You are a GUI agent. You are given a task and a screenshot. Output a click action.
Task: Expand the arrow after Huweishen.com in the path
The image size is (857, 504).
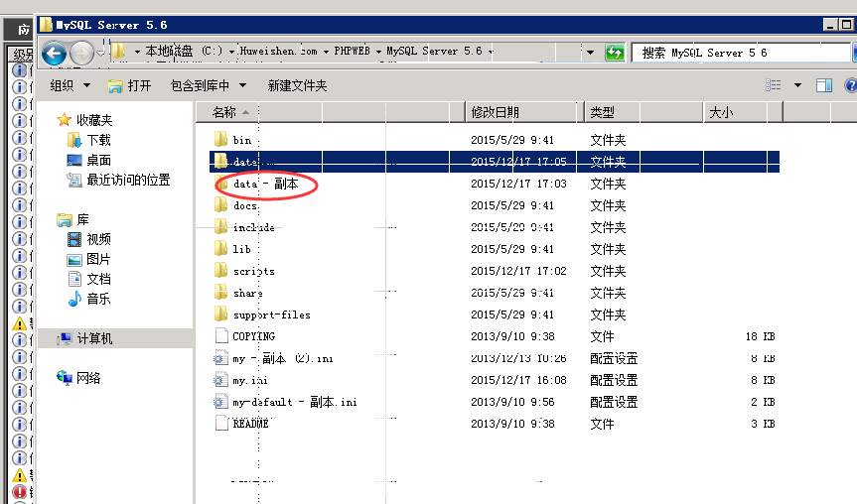point(326,52)
